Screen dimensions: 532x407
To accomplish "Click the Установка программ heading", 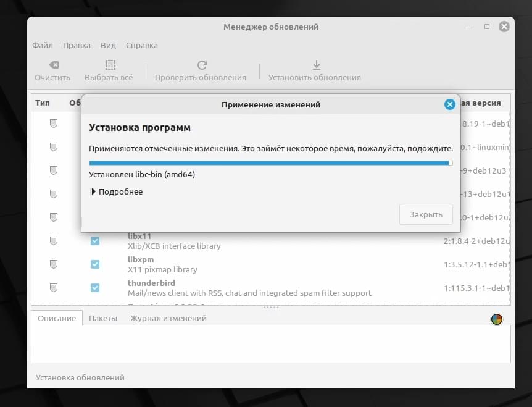I will tap(139, 128).
